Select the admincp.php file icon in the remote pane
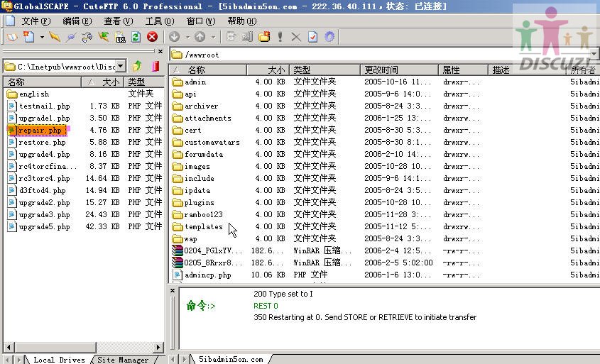Image resolution: width=600 pixels, height=364 pixels. (x=178, y=275)
